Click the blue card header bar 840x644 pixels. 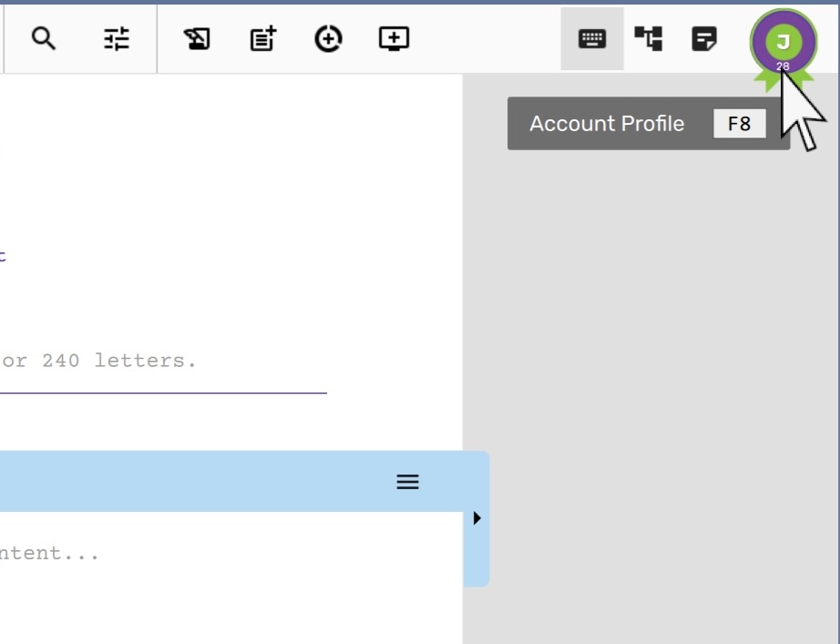coord(200,482)
